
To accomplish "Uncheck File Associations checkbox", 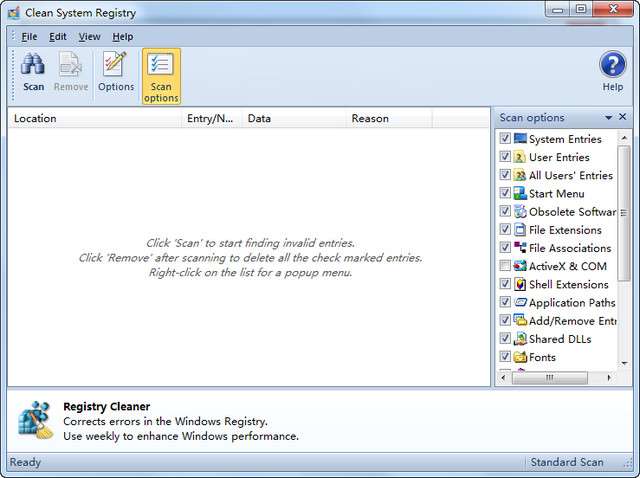I will click(505, 247).
